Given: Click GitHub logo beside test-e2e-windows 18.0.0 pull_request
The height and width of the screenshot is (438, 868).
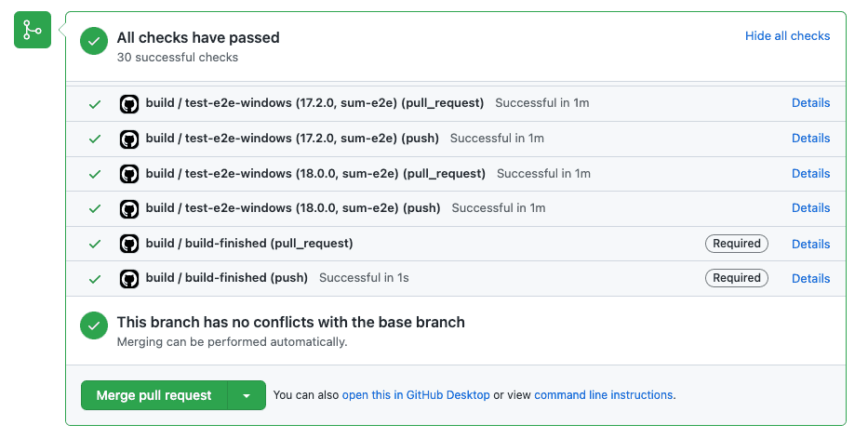Looking at the screenshot, I should point(129,174).
